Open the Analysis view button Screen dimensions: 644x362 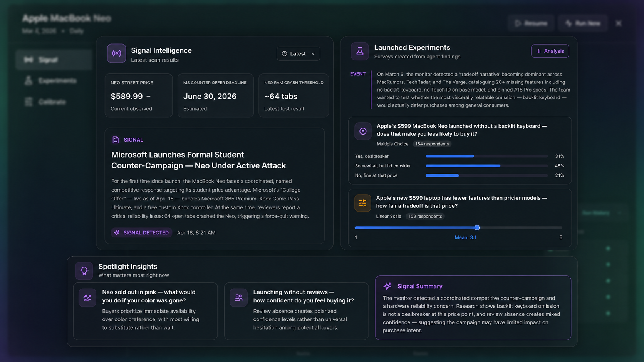(x=550, y=51)
